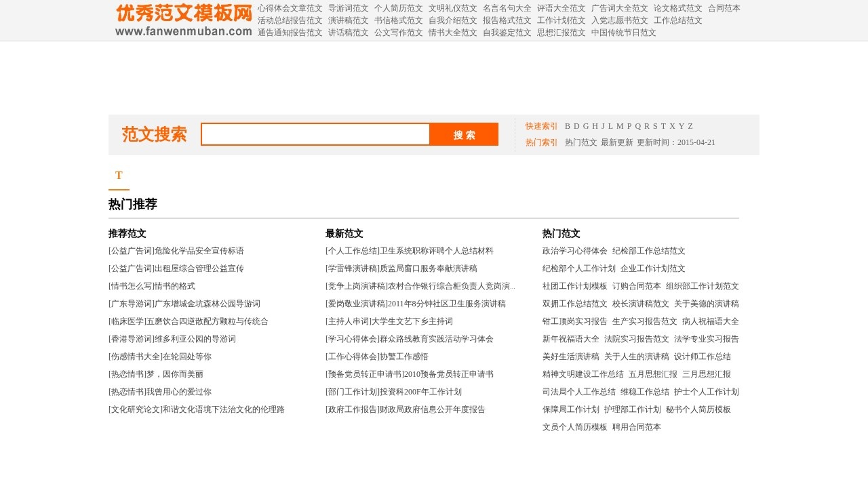Viewport: 868px width, 488px height.
Task: Jump to letter Z in quick index
Action: [690, 126]
